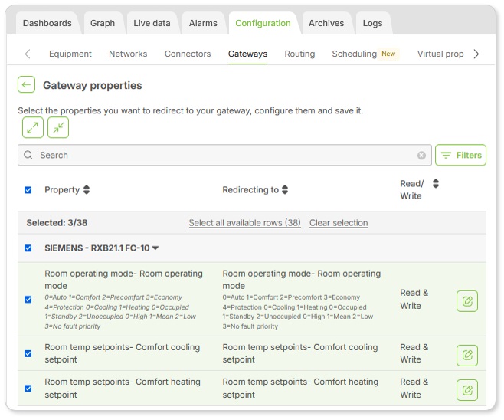Click the Gateway properties heading
This screenshot has width=504, height=420.
coord(93,85)
